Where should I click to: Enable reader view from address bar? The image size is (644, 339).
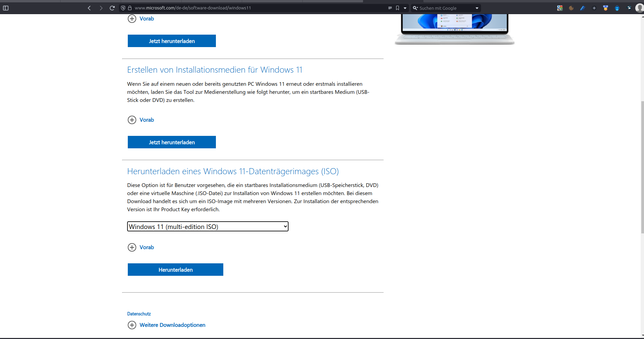pos(390,8)
